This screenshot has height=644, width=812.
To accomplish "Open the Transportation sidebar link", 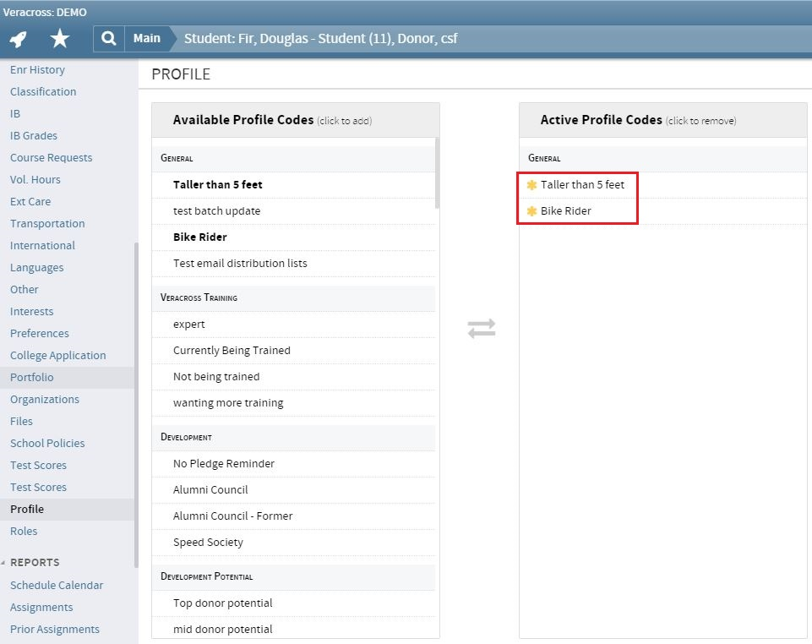I will (47, 224).
